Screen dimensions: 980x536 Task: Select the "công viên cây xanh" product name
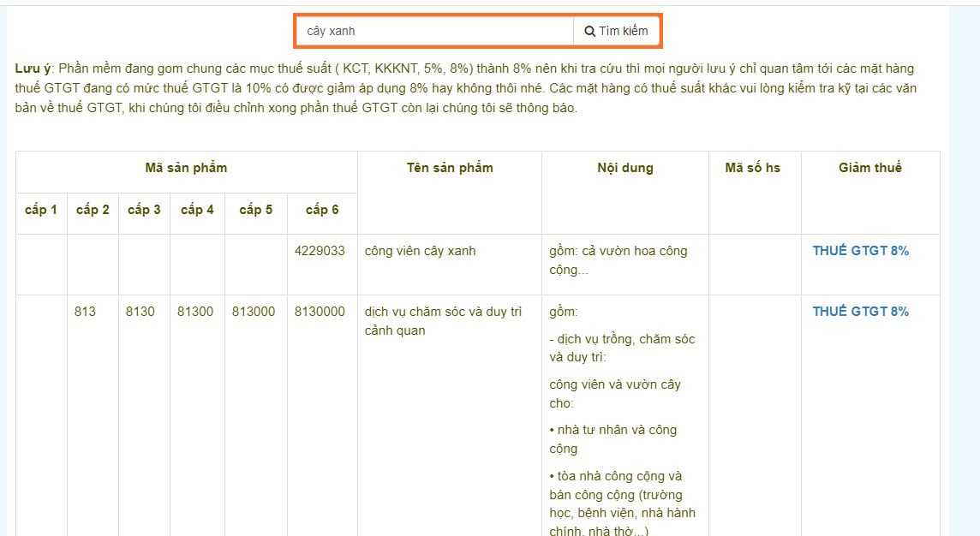(x=420, y=251)
